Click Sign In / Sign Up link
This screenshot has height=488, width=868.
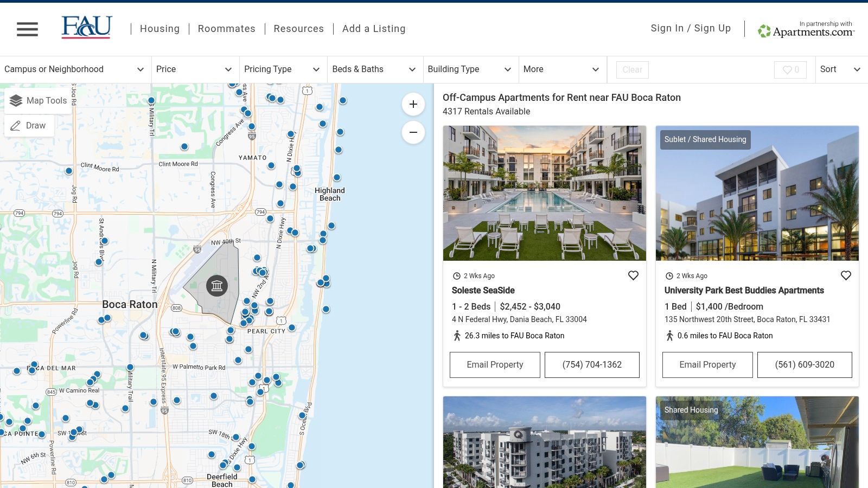pyautogui.click(x=691, y=28)
